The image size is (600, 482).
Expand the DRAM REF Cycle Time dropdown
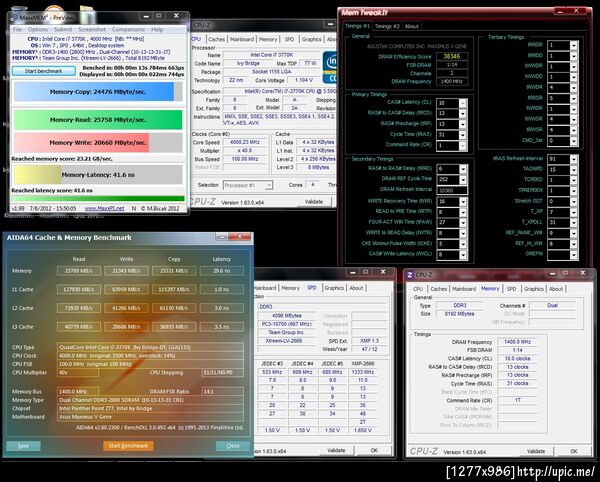pos(463,179)
